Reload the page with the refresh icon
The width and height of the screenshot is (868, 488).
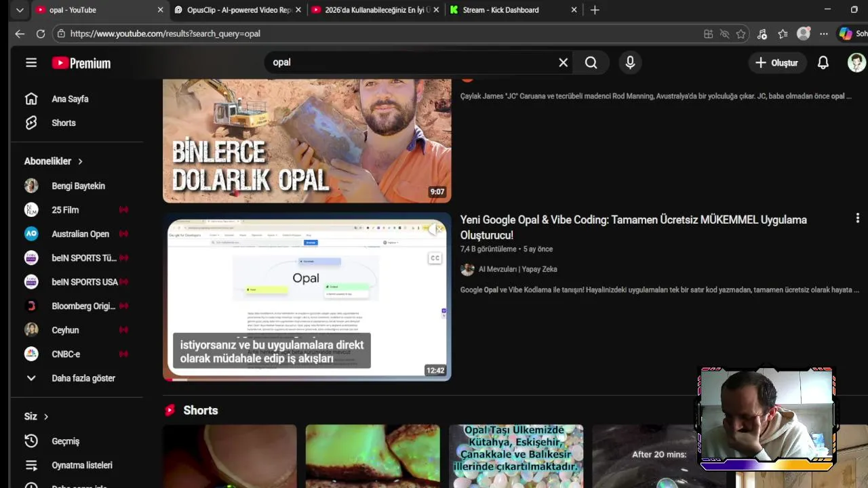tap(41, 33)
